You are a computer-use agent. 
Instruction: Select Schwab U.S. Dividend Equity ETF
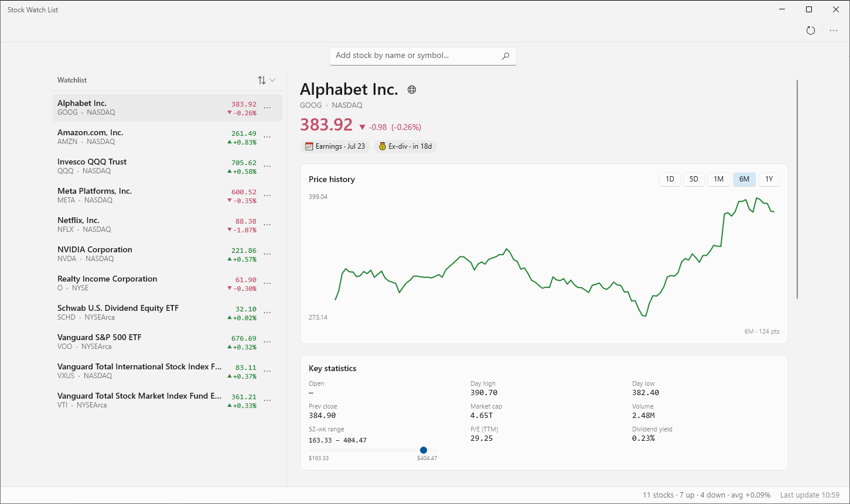(x=168, y=313)
